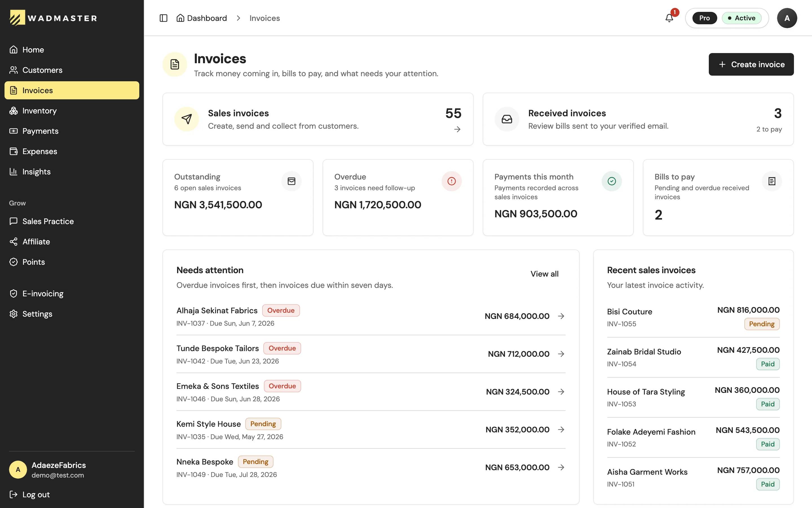Click Bisi Couture recent invoice
The image size is (812, 508).
click(693, 317)
